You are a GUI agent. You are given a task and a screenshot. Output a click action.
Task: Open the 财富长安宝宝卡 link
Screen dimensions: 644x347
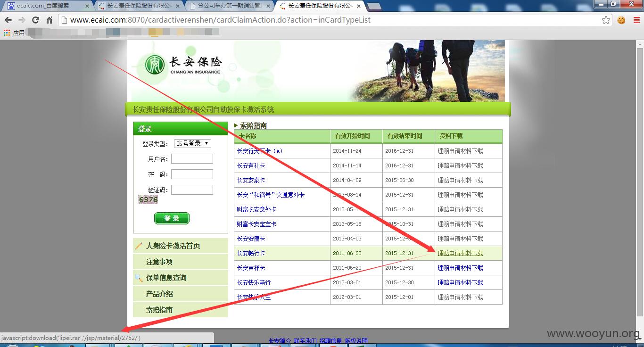(256, 224)
